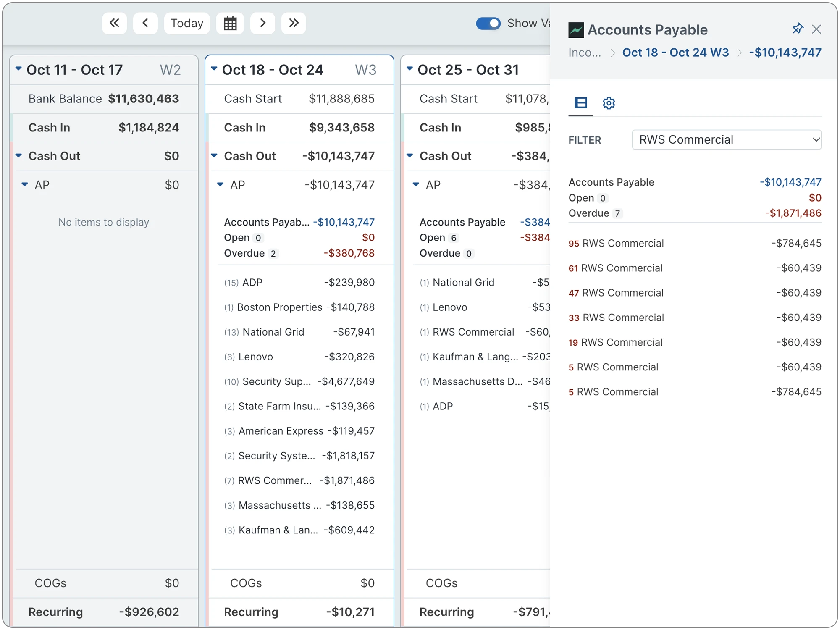Click the green chart icon beside Accounts Payable
This screenshot has width=840, height=630.
click(576, 30)
